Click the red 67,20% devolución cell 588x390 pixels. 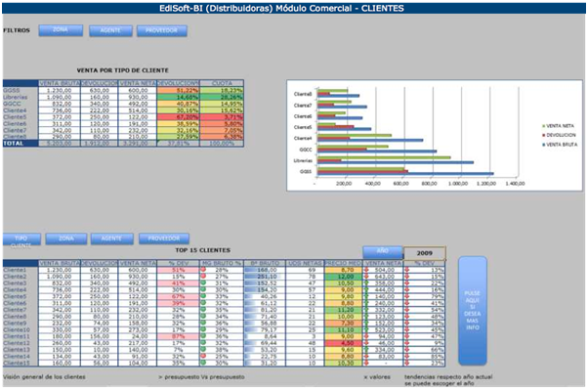178,117
